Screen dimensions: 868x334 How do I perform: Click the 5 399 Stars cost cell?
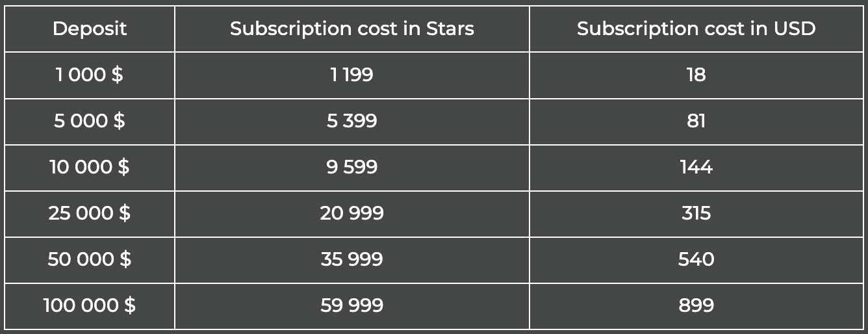(x=352, y=122)
